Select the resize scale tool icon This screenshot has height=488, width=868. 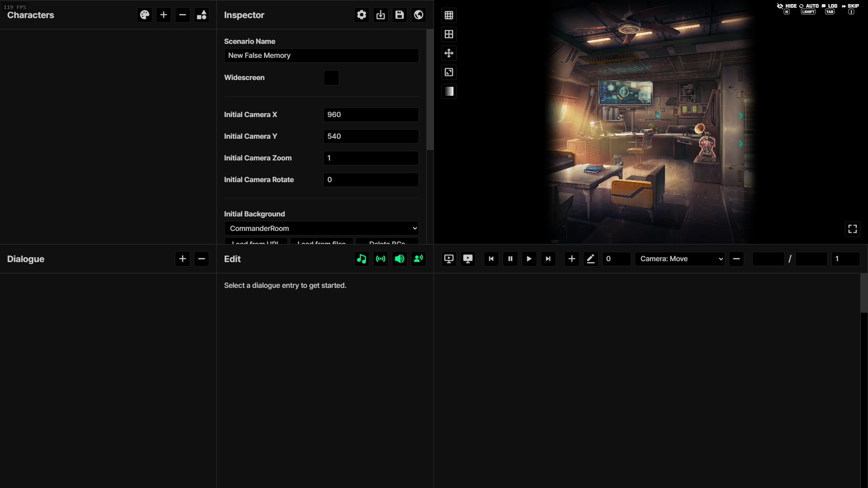(x=449, y=72)
